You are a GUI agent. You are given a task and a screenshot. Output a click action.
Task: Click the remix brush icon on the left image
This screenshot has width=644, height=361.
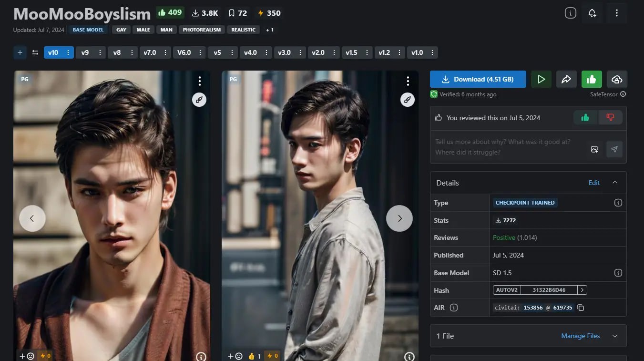199,99
